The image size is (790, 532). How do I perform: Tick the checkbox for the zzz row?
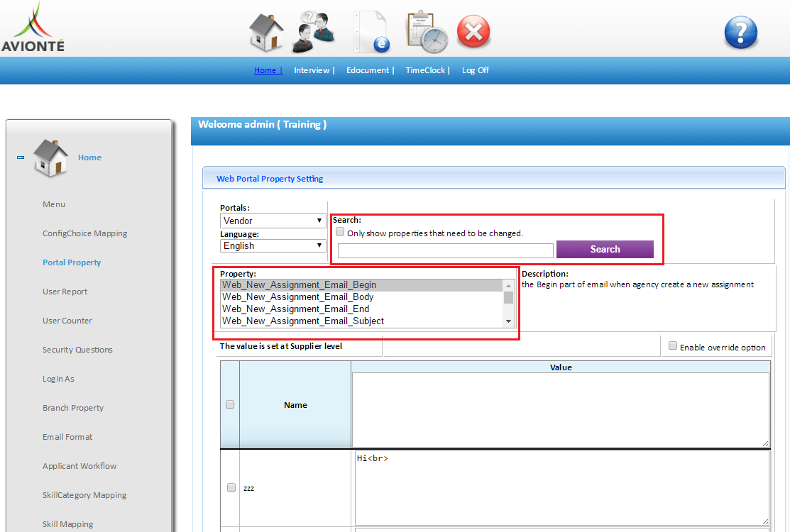click(231, 487)
